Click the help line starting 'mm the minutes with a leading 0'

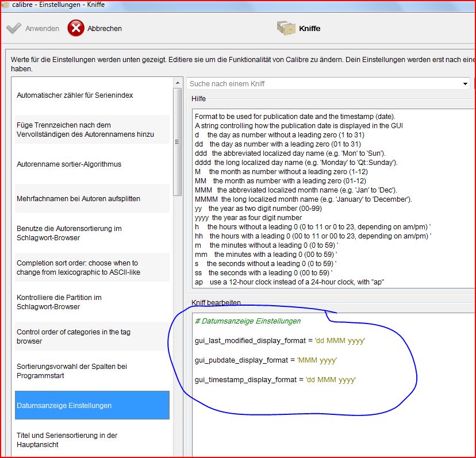coord(266,255)
